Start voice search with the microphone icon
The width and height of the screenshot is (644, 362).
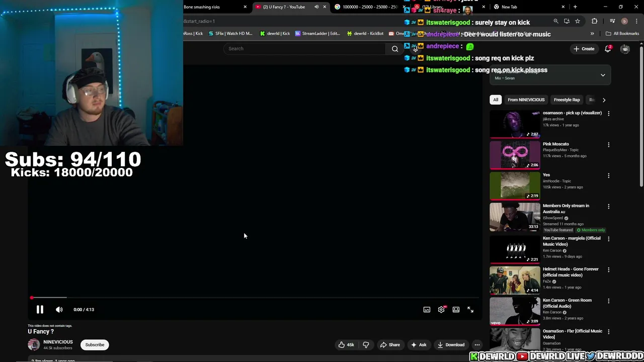pos(416,49)
